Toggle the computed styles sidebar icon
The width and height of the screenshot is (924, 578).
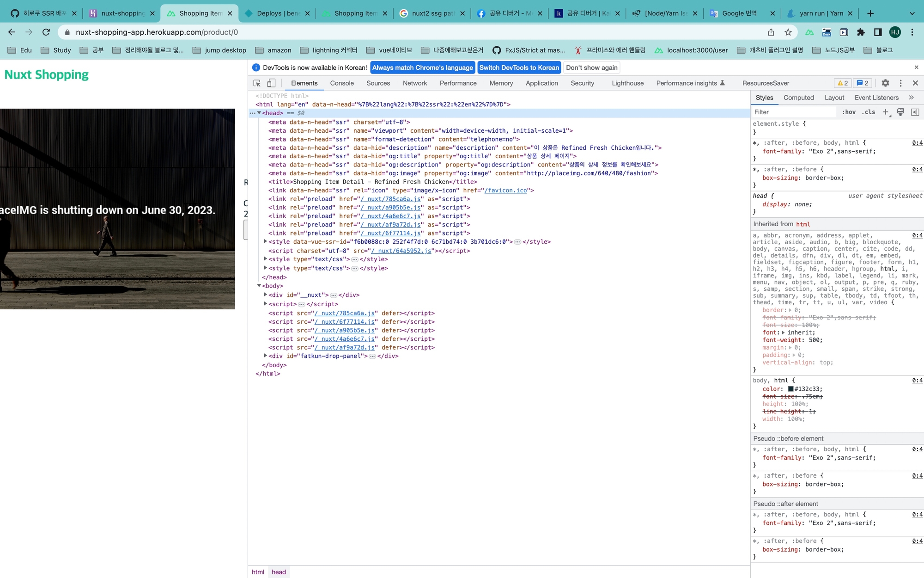tap(915, 112)
